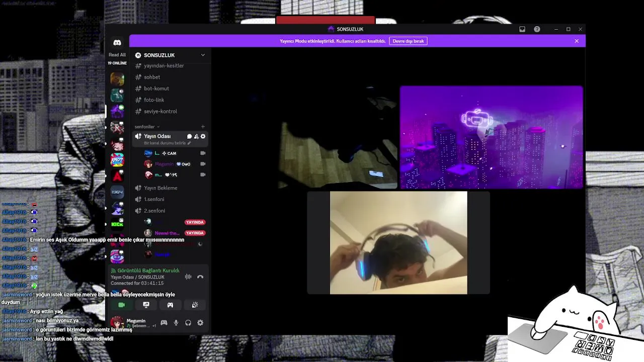This screenshot has width=644, height=362.
Task: Select Newwi the... user in 2.senfoni
Action: [x=167, y=233]
